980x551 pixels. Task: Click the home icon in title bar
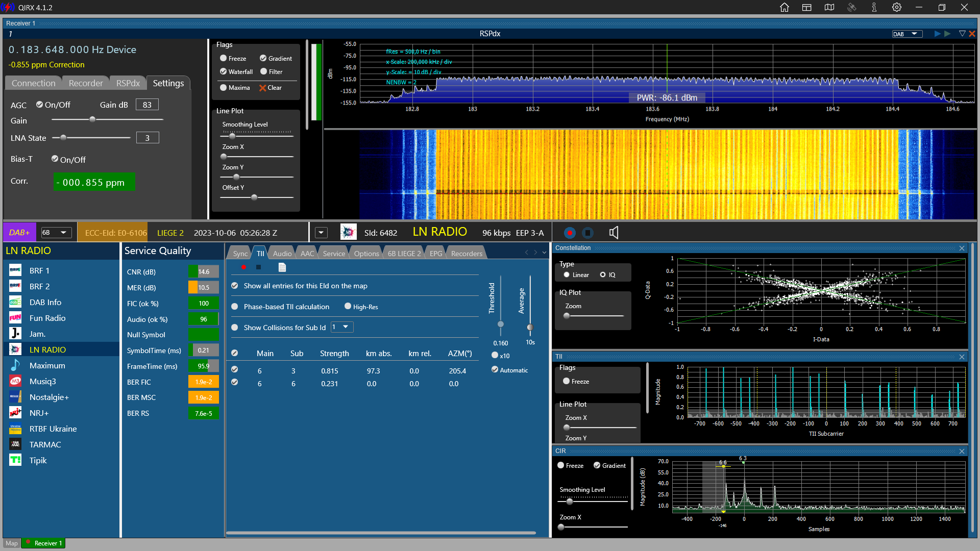coord(785,7)
